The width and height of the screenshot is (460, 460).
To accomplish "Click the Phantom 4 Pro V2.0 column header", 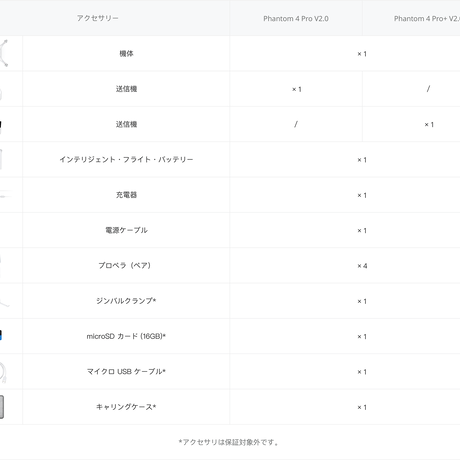I will [296, 19].
